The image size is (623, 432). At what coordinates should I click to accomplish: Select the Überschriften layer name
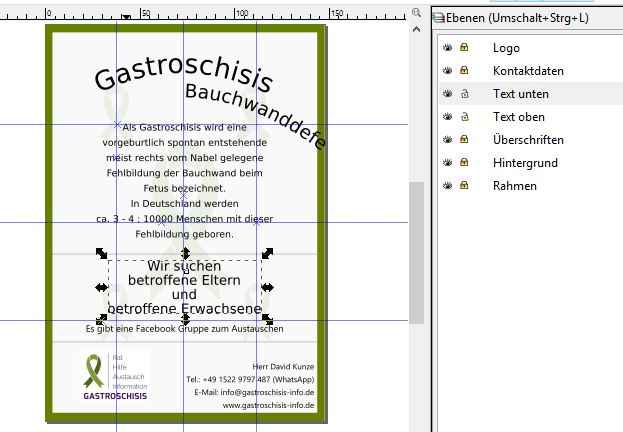(528, 139)
